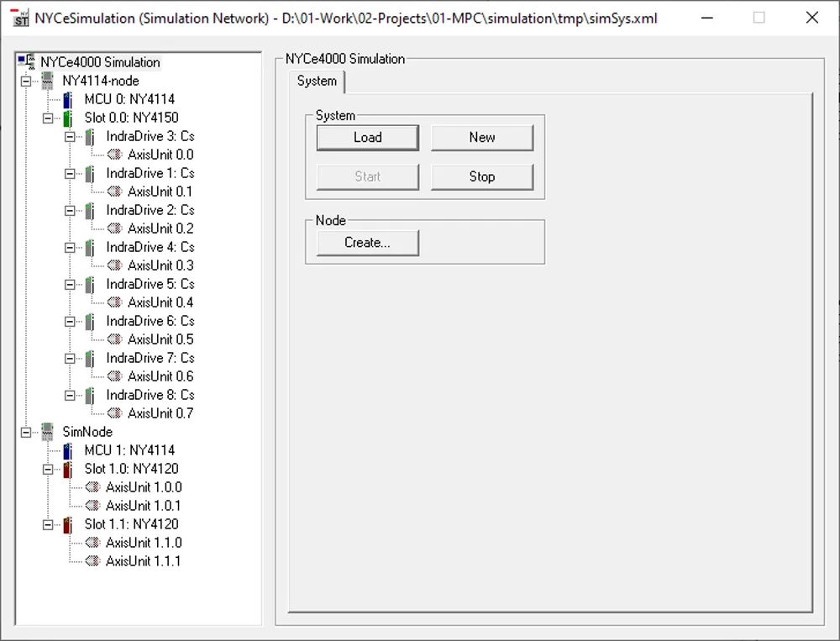This screenshot has height=641, width=840.
Task: Collapse the IndraDrive 6: Cs branch
Action: pos(70,321)
